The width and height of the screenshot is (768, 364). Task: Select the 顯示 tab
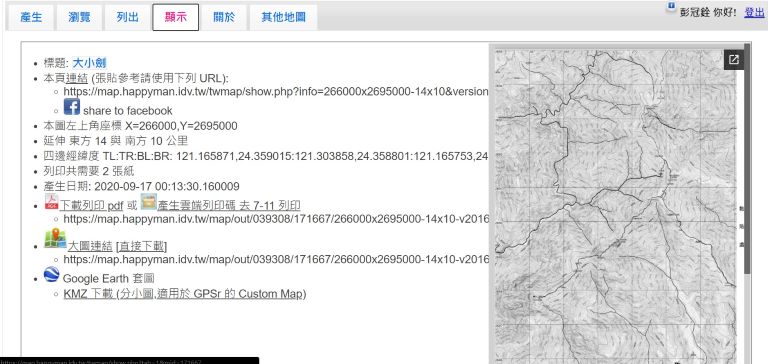(x=175, y=18)
